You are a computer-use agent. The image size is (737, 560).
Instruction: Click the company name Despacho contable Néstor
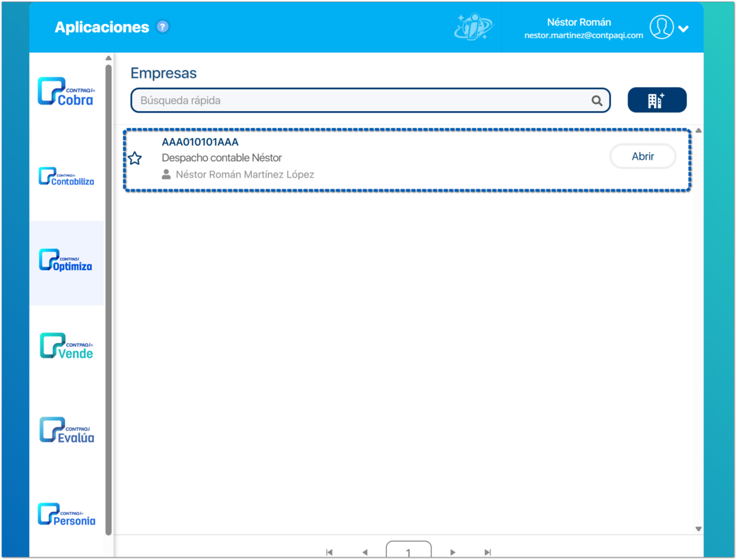click(x=222, y=158)
